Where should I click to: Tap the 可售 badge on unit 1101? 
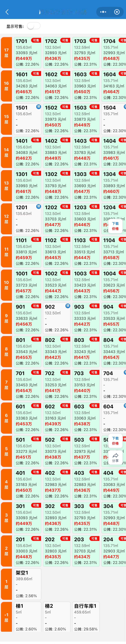pos(36,240)
